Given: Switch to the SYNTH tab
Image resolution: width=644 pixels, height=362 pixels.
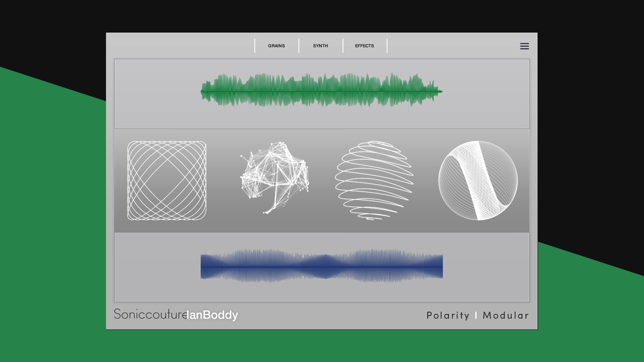Looking at the screenshot, I should pos(320,46).
